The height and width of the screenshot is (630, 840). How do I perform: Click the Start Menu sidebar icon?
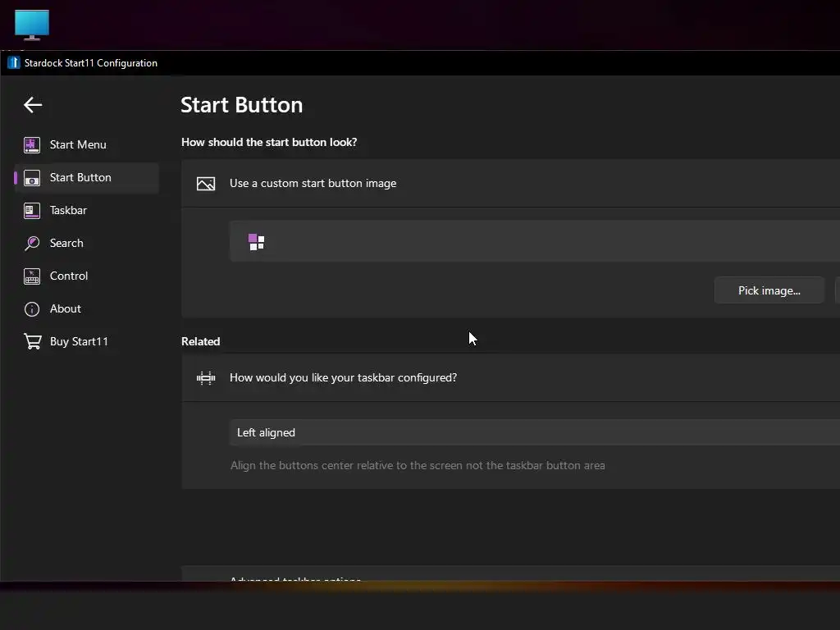[x=32, y=144]
